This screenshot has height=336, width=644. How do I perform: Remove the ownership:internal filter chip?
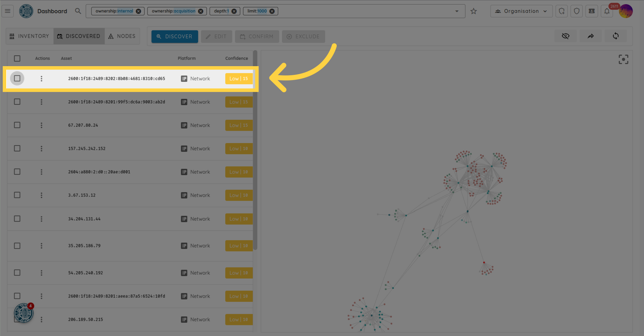[x=139, y=11]
